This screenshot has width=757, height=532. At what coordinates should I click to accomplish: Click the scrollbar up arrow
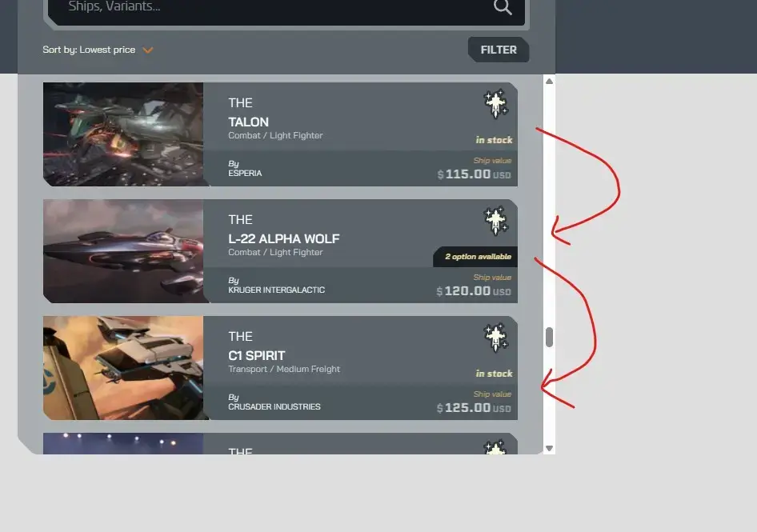click(550, 81)
